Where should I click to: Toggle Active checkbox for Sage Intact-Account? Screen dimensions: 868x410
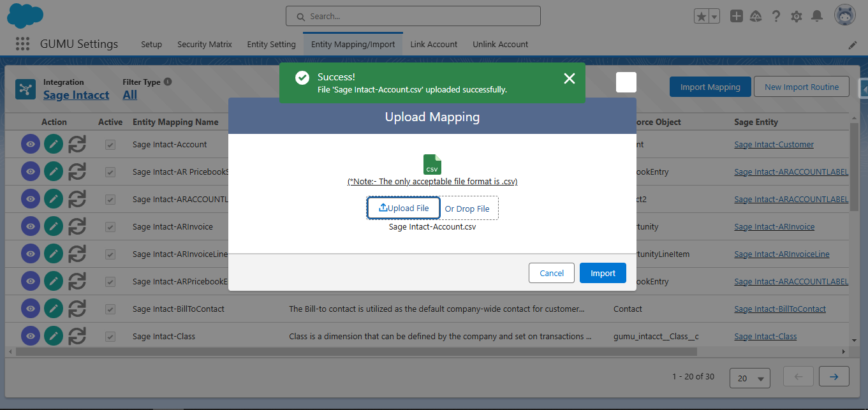click(x=110, y=145)
